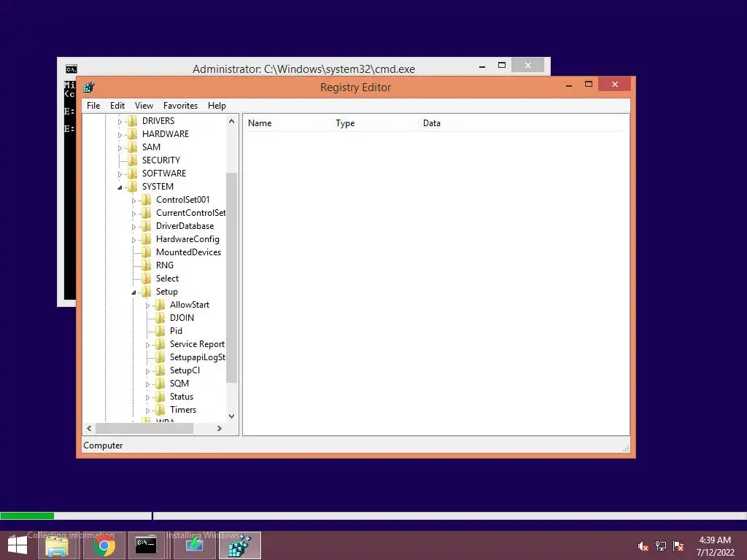Screen dimensions: 747x560
Task: Click the network tray icon
Action: click(661, 546)
